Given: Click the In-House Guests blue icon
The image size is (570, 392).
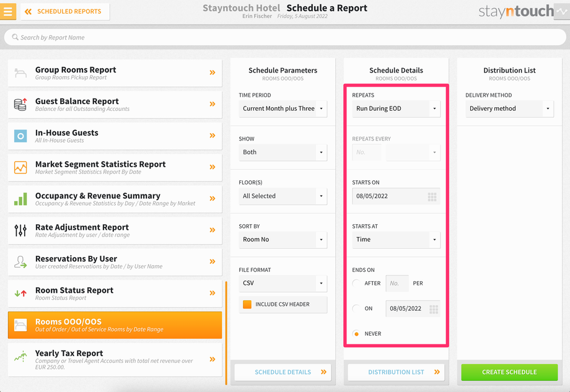Looking at the screenshot, I should tap(20, 136).
